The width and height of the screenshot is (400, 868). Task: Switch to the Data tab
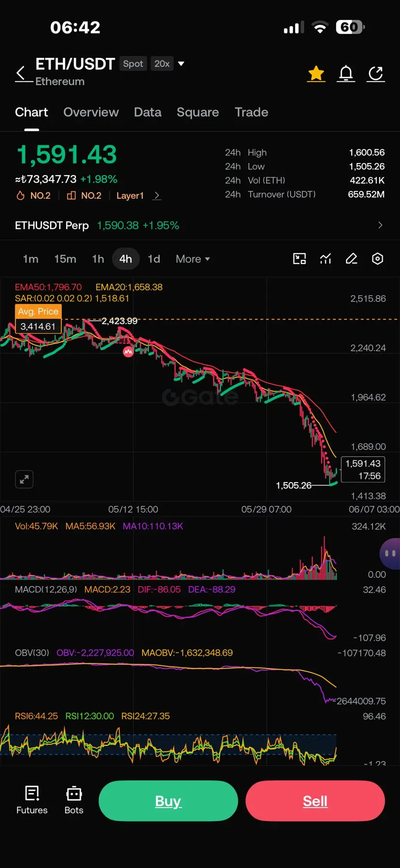coord(147,112)
